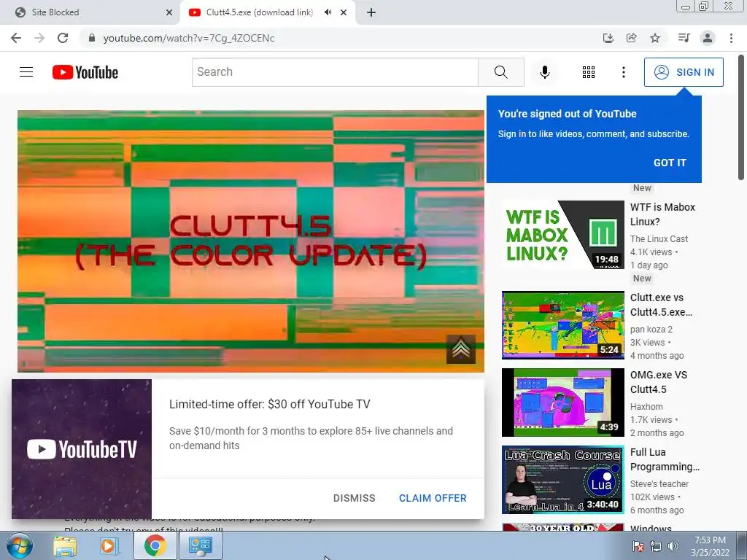
Task: Click the browser forward arrow
Action: [39, 38]
